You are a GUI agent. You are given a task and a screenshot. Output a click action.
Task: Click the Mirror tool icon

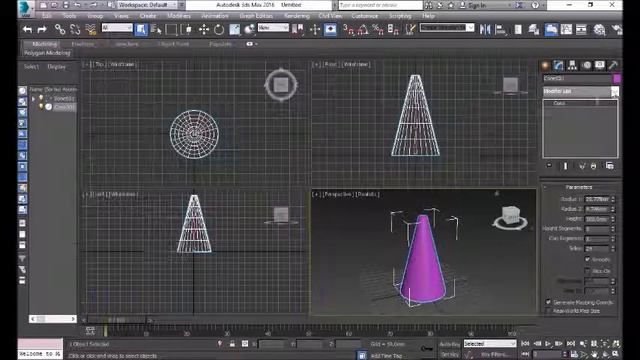click(485, 29)
